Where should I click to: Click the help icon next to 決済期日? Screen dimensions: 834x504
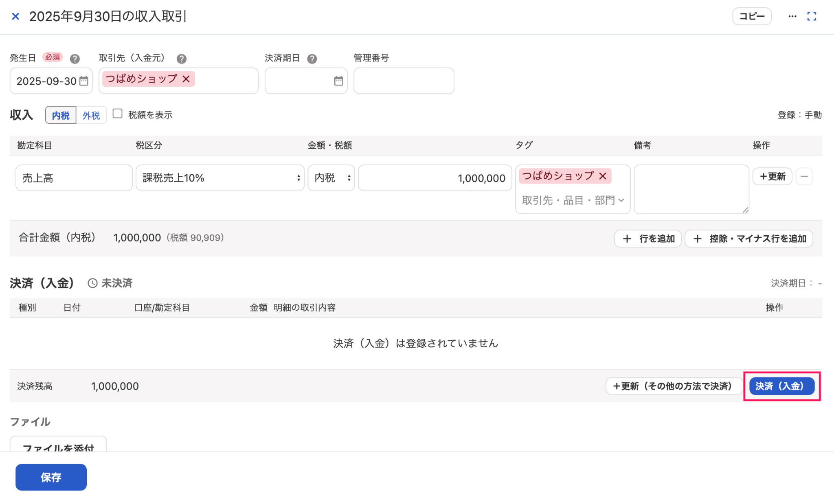tap(312, 59)
